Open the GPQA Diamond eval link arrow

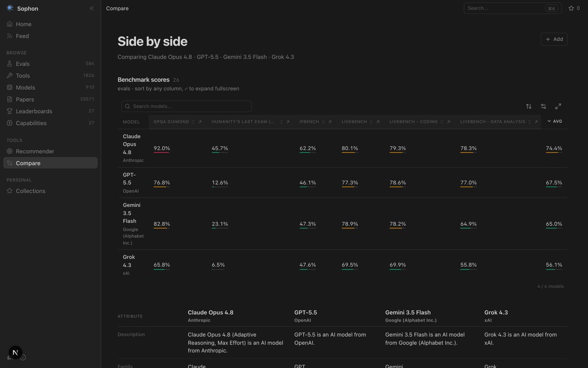(200, 122)
